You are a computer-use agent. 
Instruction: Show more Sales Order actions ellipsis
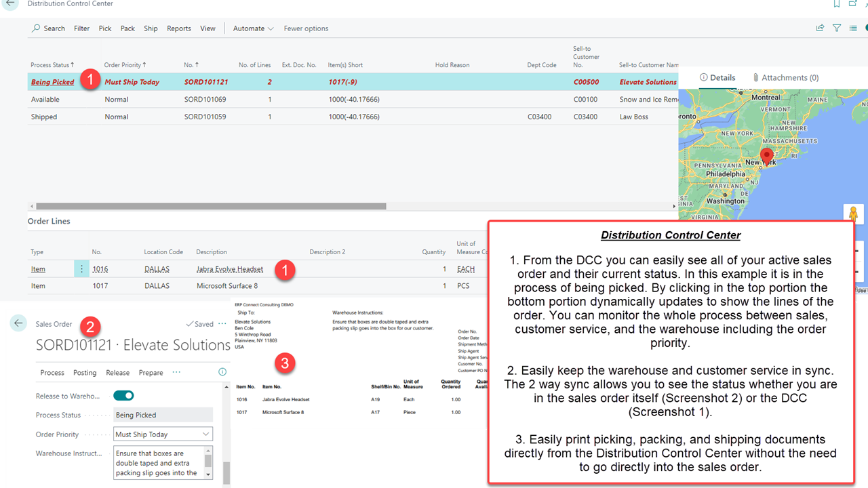[x=176, y=372]
